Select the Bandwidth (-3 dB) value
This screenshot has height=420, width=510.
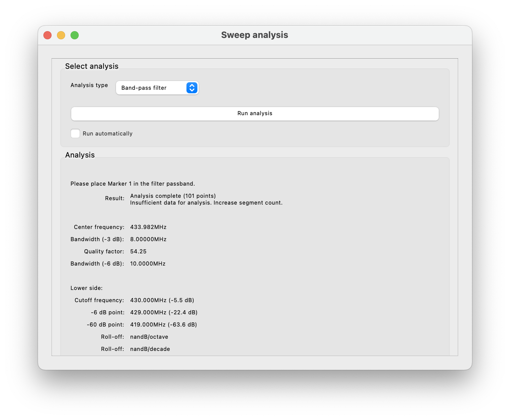click(148, 239)
